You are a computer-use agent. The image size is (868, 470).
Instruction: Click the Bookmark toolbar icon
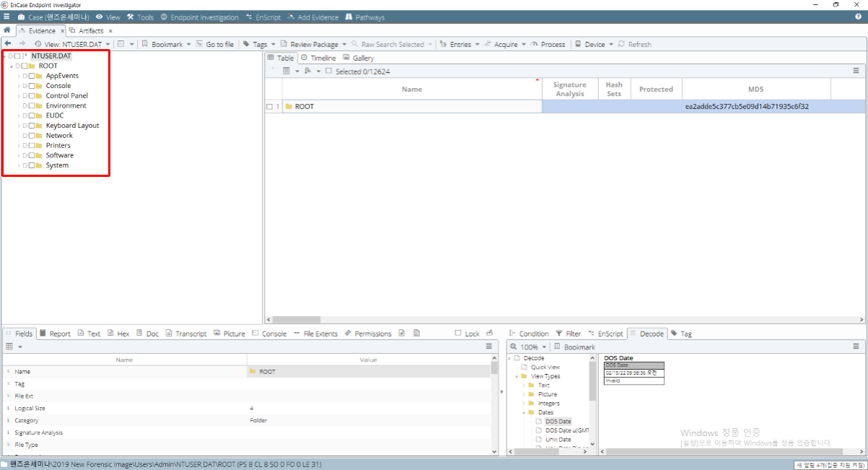145,44
